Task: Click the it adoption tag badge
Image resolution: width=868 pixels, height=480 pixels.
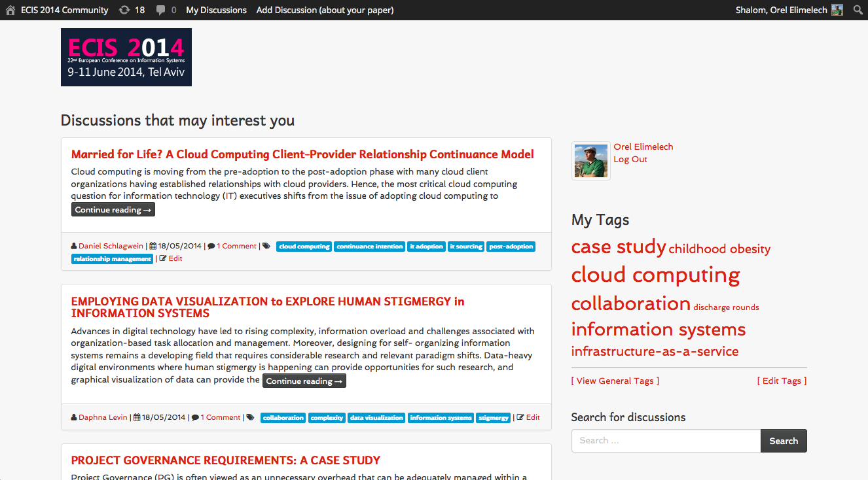Action: [x=427, y=247]
